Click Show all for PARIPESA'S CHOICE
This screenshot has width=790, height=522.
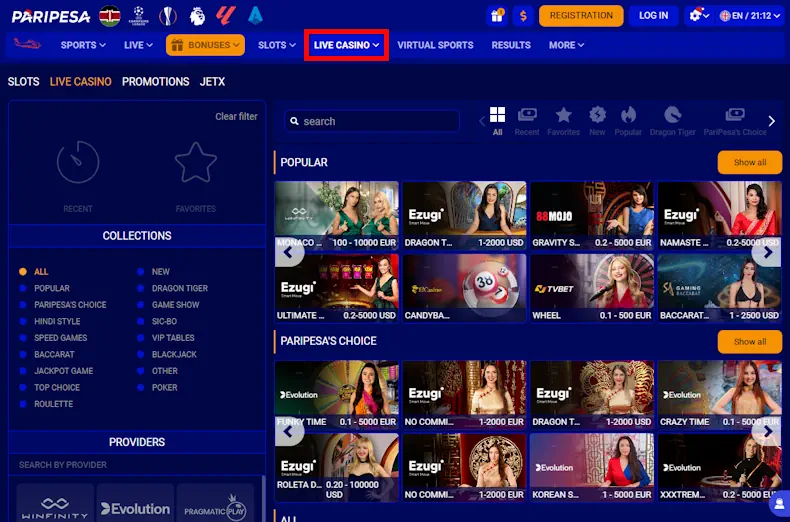pos(750,342)
